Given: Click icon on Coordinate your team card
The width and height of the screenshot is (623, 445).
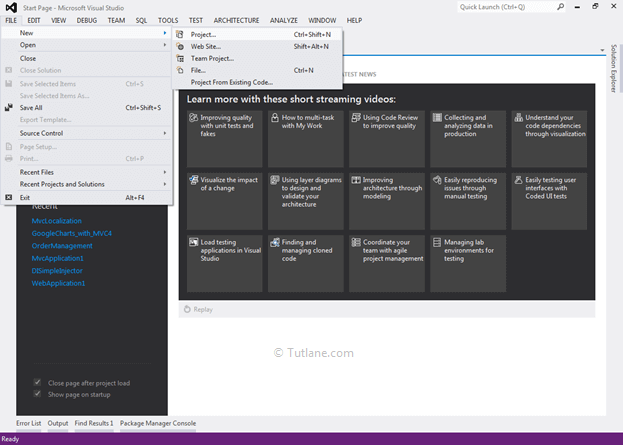Looking at the screenshot, I should [356, 242].
